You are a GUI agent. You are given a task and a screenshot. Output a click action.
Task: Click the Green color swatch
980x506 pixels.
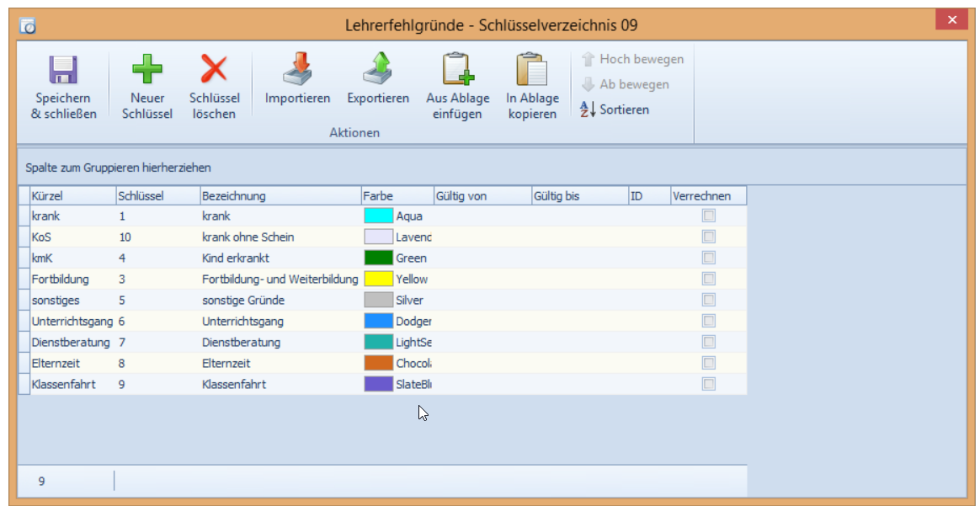[379, 258]
